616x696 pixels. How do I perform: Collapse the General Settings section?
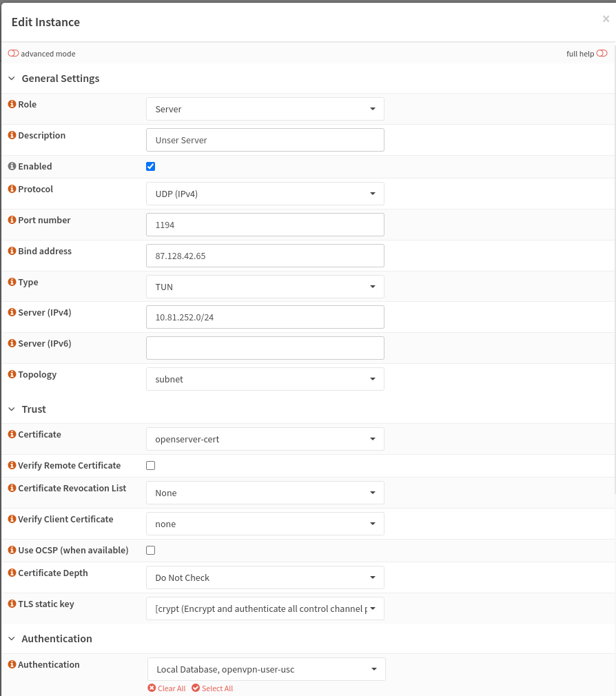[11, 78]
